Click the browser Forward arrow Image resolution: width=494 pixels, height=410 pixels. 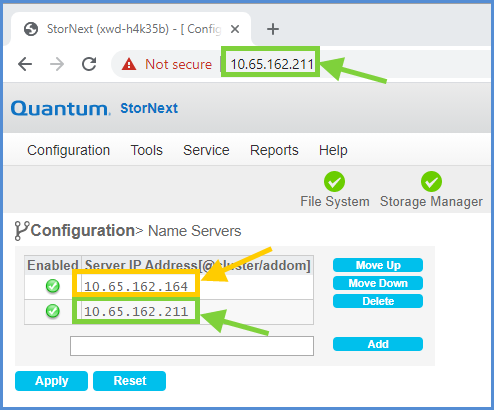57,64
